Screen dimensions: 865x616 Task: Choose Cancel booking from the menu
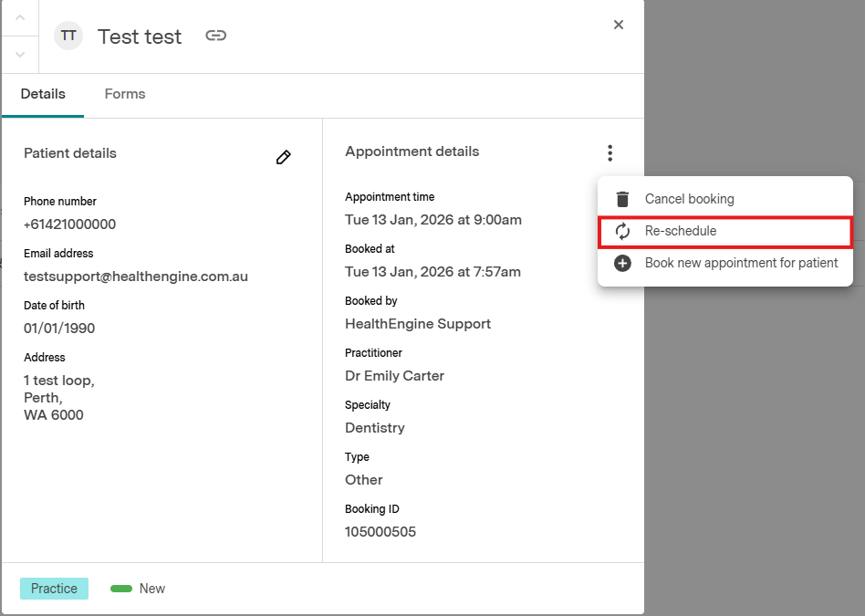pyautogui.click(x=689, y=199)
